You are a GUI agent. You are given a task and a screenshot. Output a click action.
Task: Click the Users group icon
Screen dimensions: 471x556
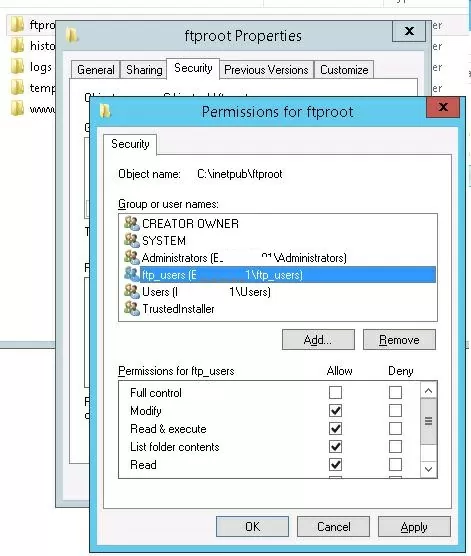(x=132, y=291)
